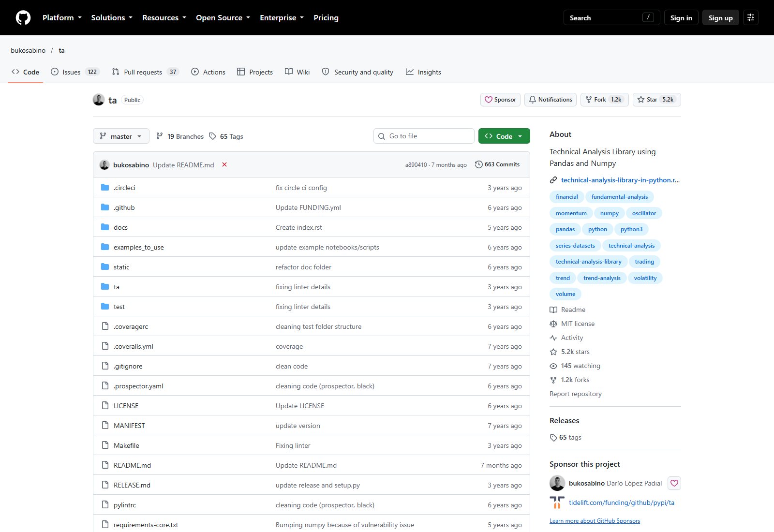Viewport: 774px width, 532px height.
Task: Open the technical-analysis-library-in-python website link
Action: [620, 180]
